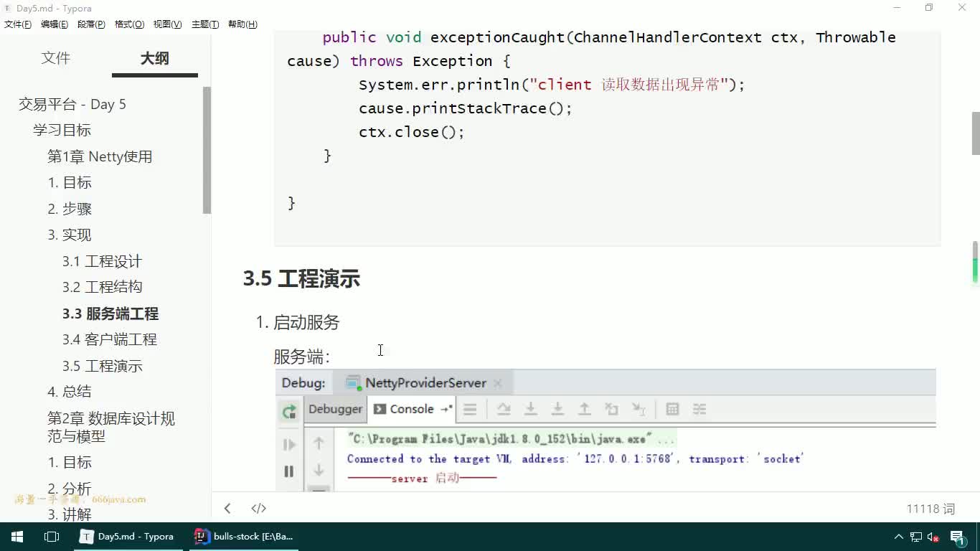Select outline entry 4. 总结
This screenshot has width=980, height=551.
click(x=70, y=391)
